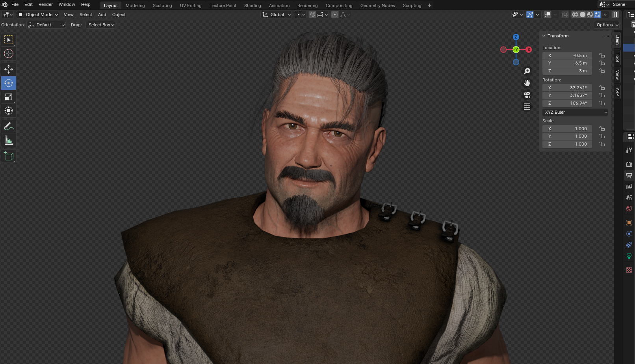Click the Options button

(x=607, y=25)
